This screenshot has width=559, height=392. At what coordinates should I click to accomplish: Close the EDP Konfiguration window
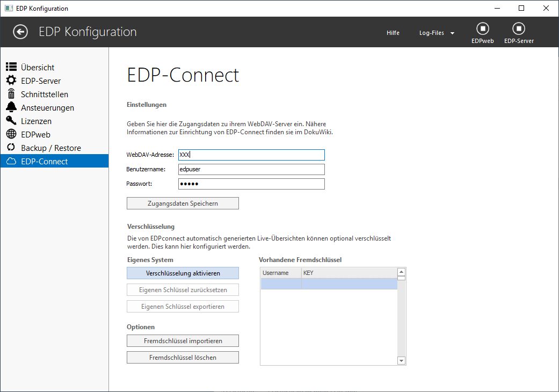tap(546, 8)
